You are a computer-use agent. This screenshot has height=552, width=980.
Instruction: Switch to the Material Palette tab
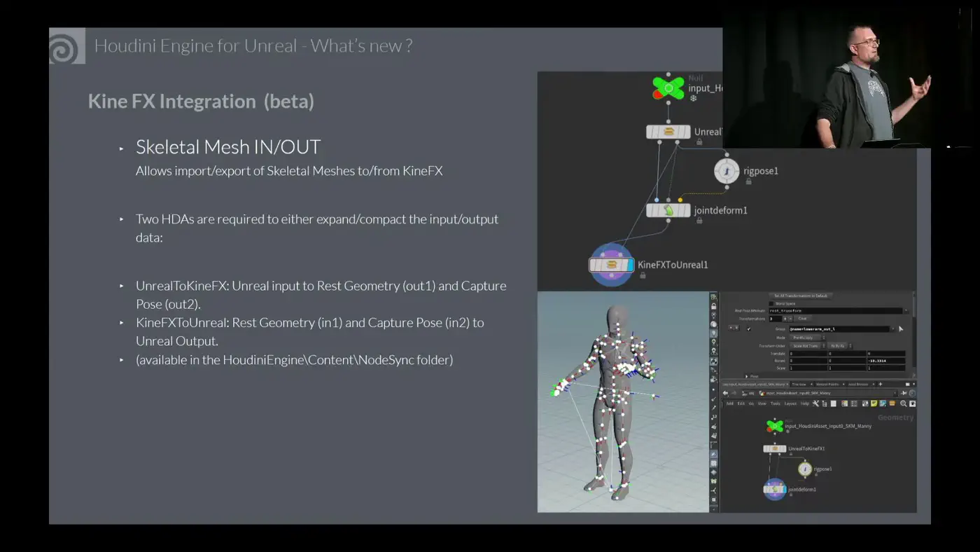pyautogui.click(x=827, y=385)
